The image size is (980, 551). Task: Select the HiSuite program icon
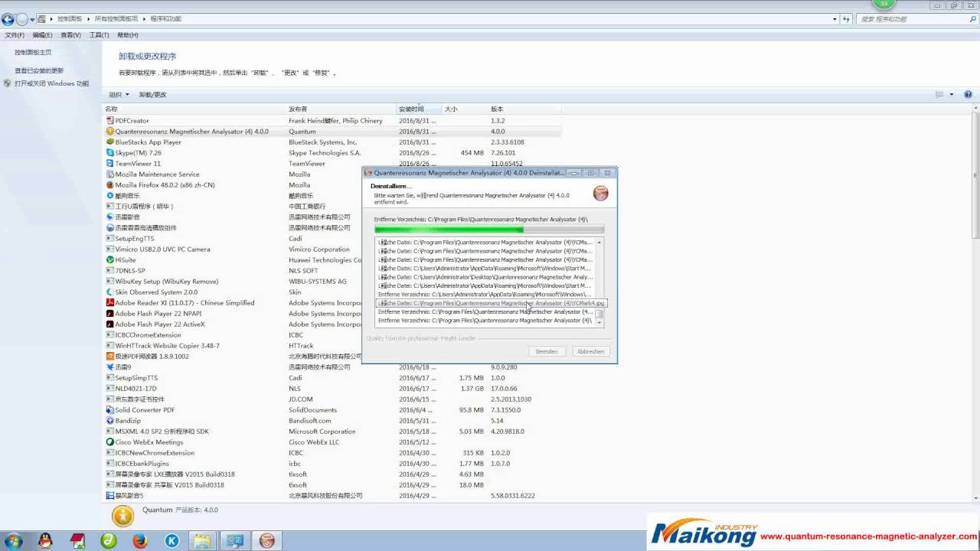pos(109,260)
